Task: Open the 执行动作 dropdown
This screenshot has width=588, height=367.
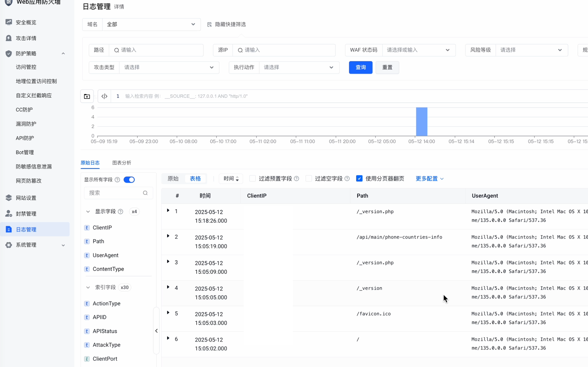Action: pos(299,67)
